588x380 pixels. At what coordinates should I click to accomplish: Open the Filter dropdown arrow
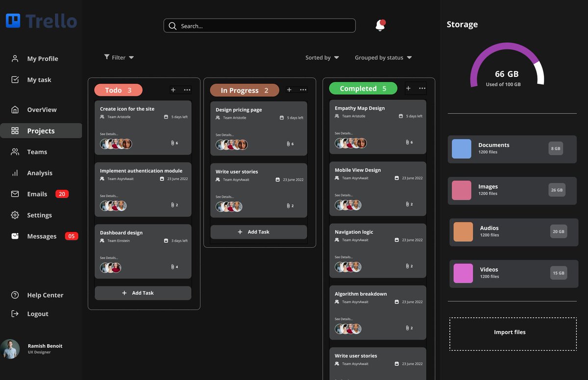tap(131, 57)
